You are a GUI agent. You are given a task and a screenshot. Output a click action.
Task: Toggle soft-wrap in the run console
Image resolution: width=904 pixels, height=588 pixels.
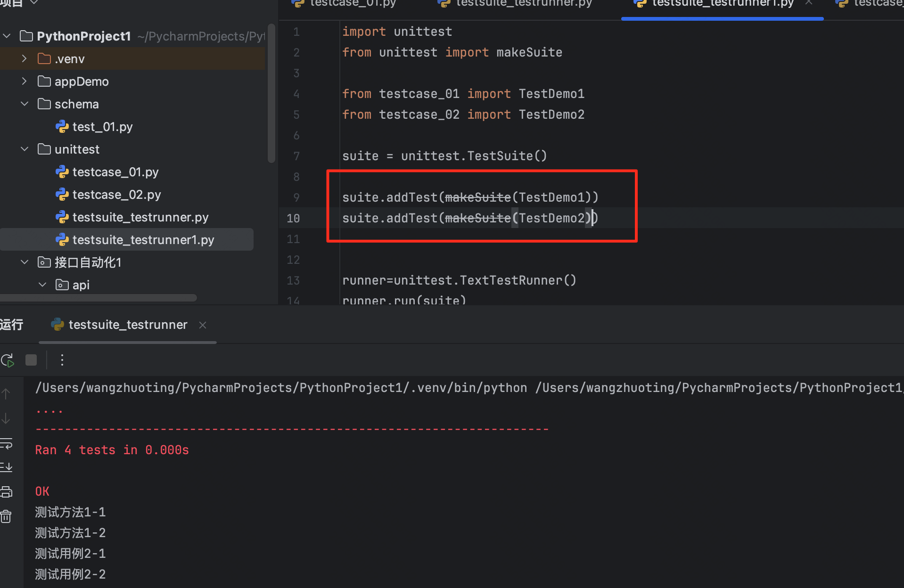click(6, 443)
